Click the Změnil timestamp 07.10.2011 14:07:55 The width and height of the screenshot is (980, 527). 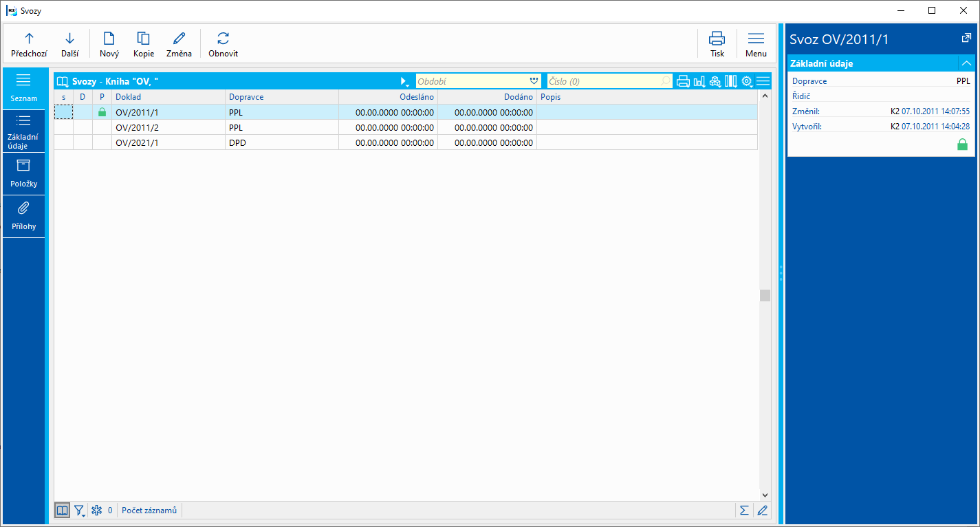(x=935, y=111)
